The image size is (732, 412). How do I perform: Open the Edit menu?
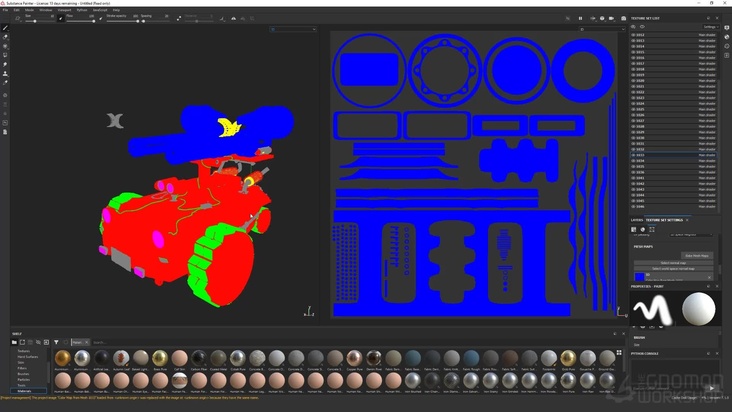tap(16, 10)
